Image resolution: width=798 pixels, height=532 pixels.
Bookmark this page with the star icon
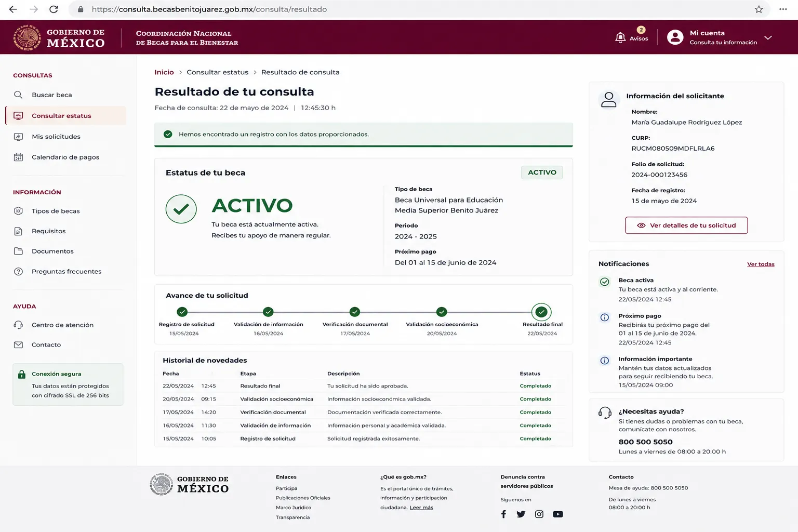759,9
